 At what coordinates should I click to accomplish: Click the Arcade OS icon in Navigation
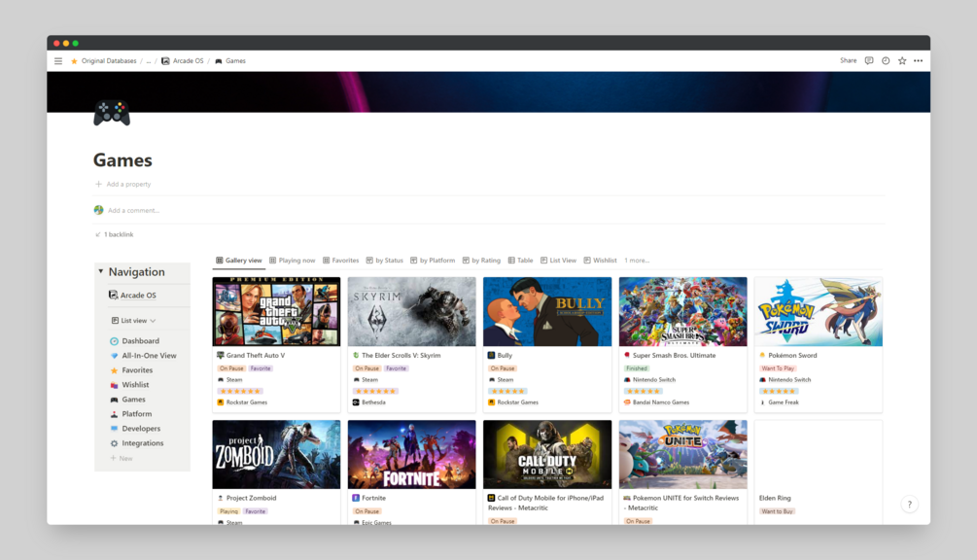114,295
